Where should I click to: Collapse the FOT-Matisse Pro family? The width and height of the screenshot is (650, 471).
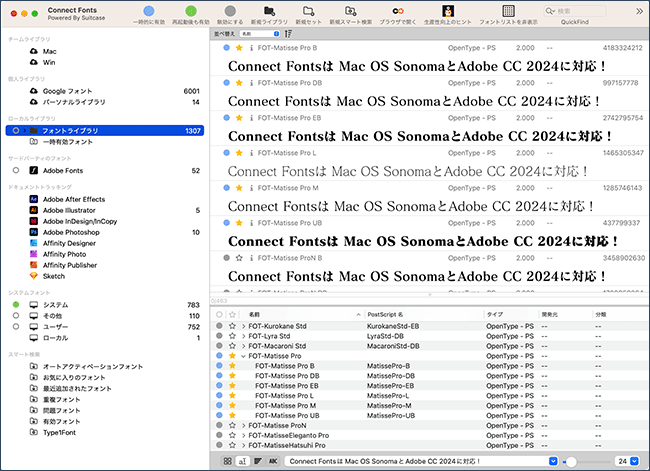pyautogui.click(x=243, y=356)
